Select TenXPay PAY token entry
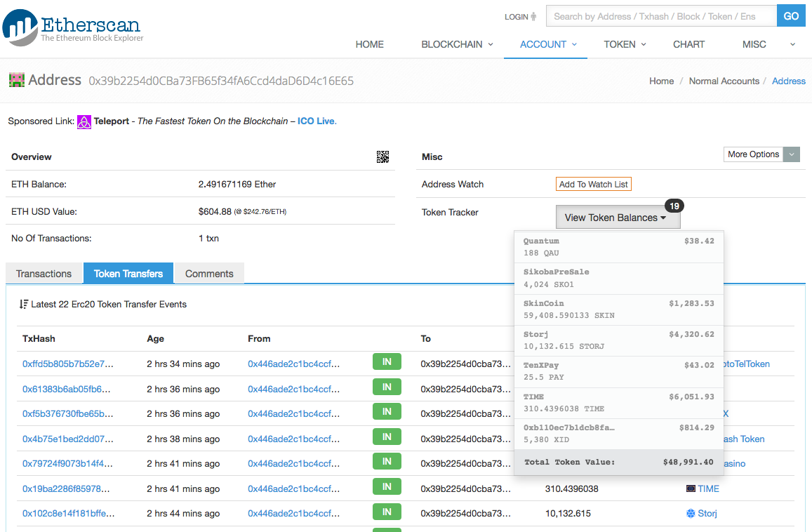The image size is (812, 532). (x=619, y=371)
